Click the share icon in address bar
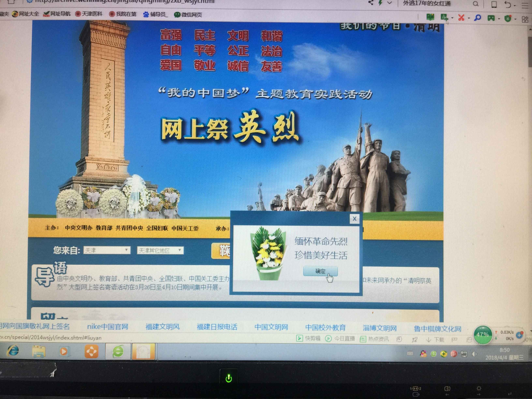The height and width of the screenshot is (399, 532). pyautogui.click(x=371, y=3)
